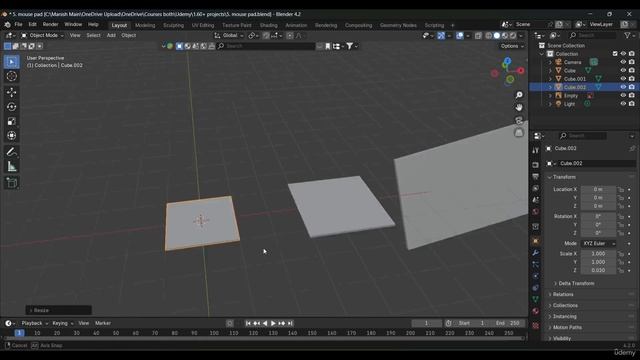The width and height of the screenshot is (640, 360).
Task: Switch to the Modeling workspace tab
Action: pyautogui.click(x=145, y=25)
